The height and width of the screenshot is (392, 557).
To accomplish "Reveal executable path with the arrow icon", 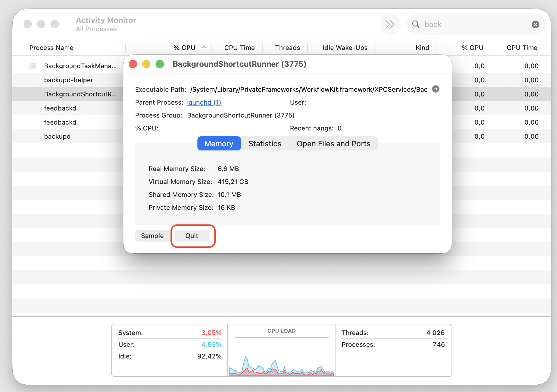I will [x=436, y=89].
